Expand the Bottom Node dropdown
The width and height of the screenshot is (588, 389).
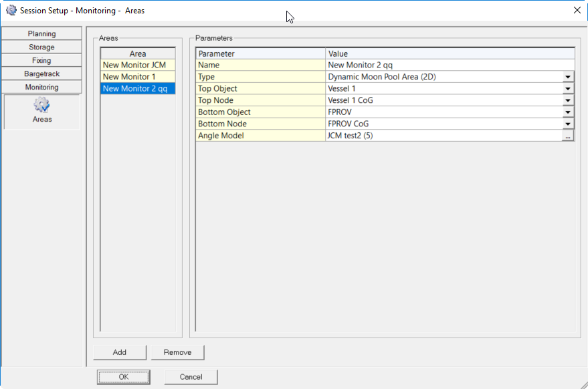(568, 124)
